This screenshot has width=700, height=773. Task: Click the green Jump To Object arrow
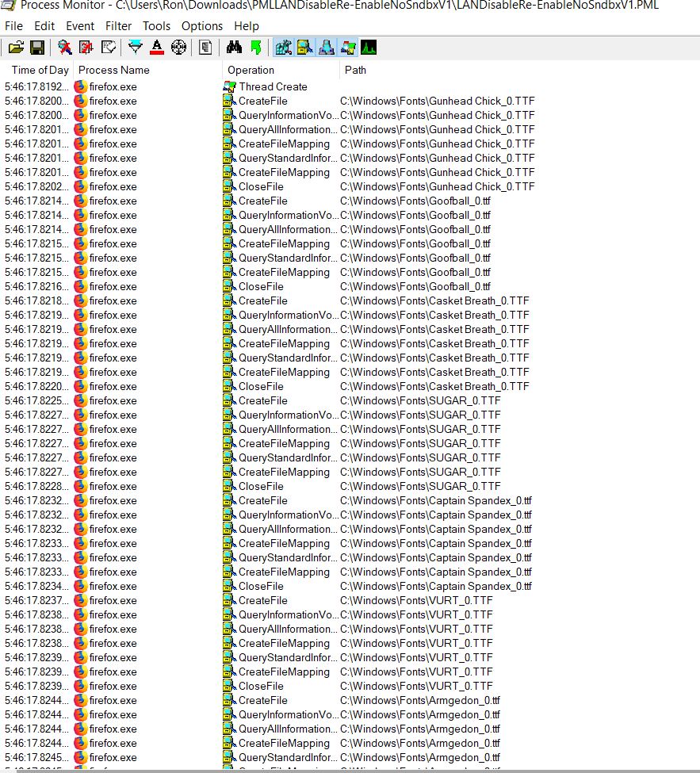click(x=256, y=48)
